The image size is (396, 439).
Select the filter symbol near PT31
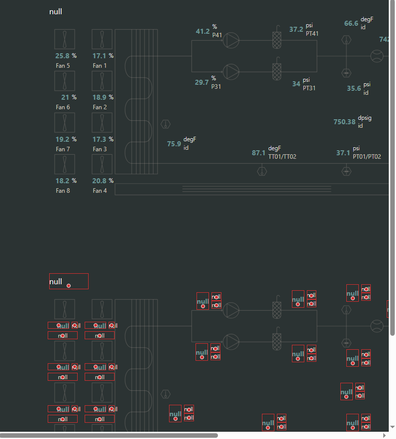pyautogui.click(x=277, y=69)
